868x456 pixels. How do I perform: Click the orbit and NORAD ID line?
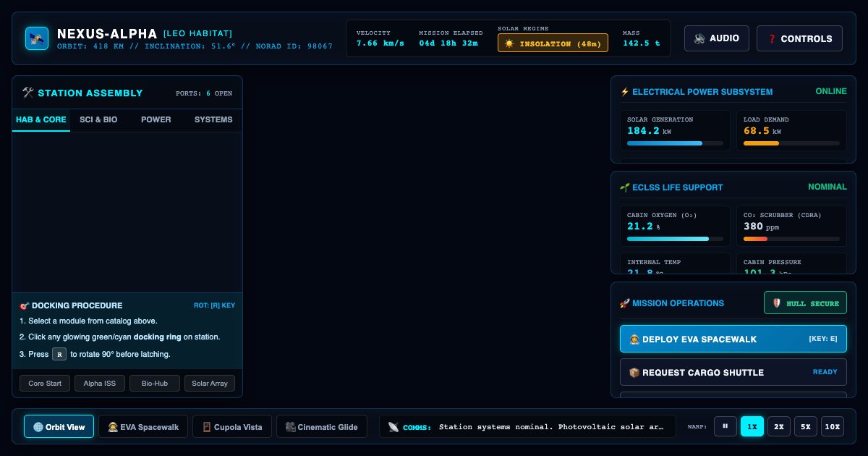click(195, 46)
